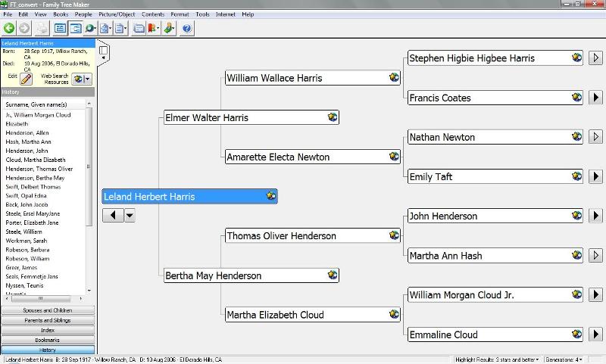The height and width of the screenshot is (364, 606).
Task: Select Henderson, Bertha May in History list
Action: point(30,178)
